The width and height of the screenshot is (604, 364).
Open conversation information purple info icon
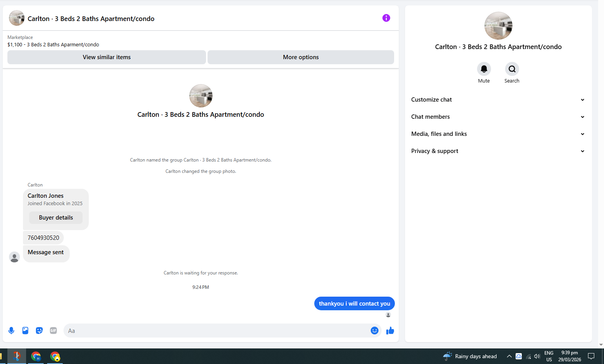click(x=386, y=18)
